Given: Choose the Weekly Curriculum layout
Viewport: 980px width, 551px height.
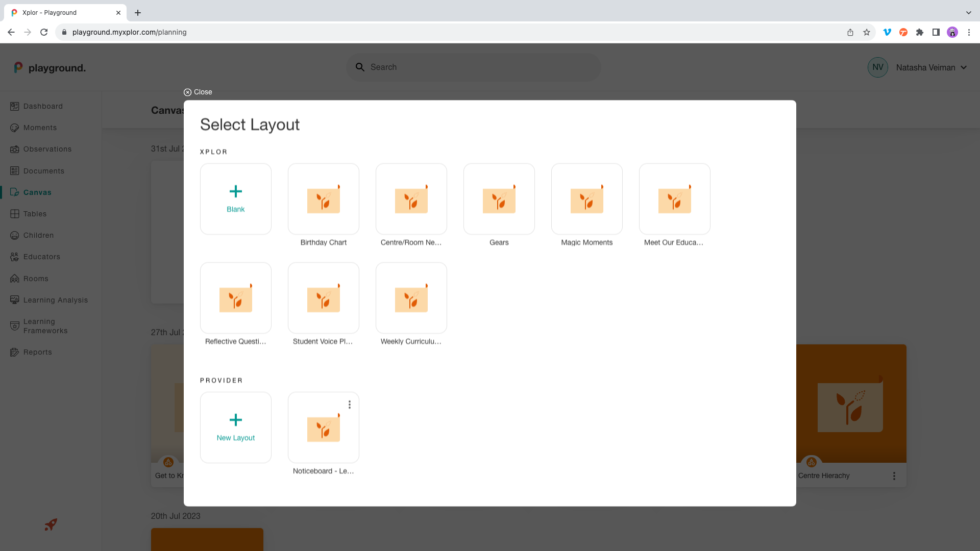Looking at the screenshot, I should [x=411, y=298].
